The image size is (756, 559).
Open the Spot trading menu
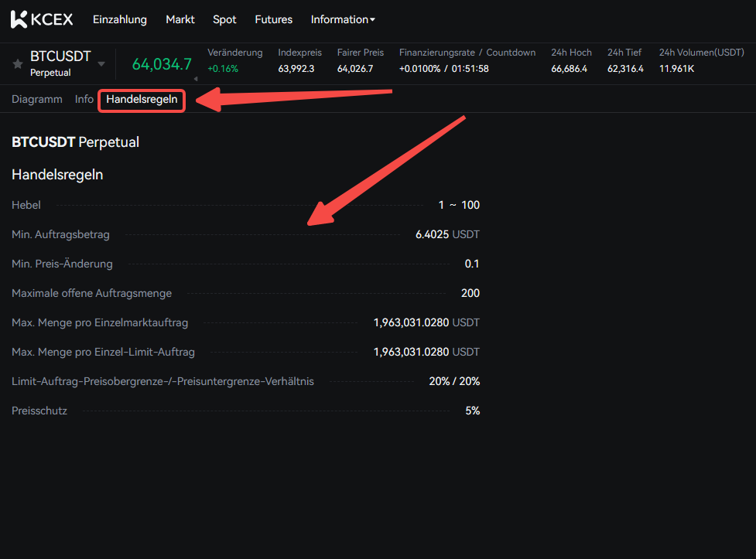point(224,19)
